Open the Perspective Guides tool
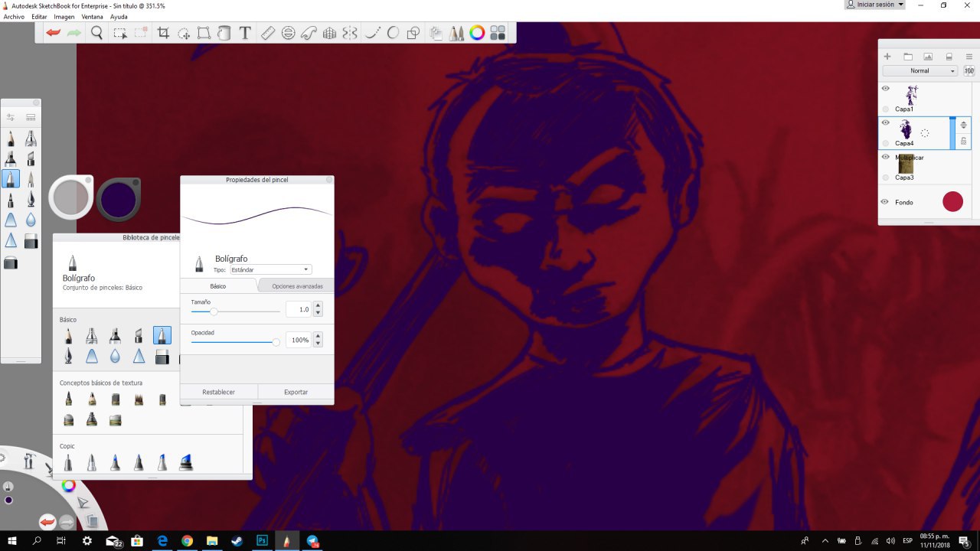 pos(330,33)
